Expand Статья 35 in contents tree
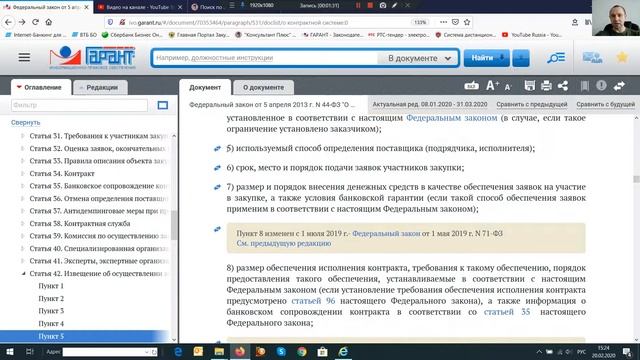 tap(22, 186)
